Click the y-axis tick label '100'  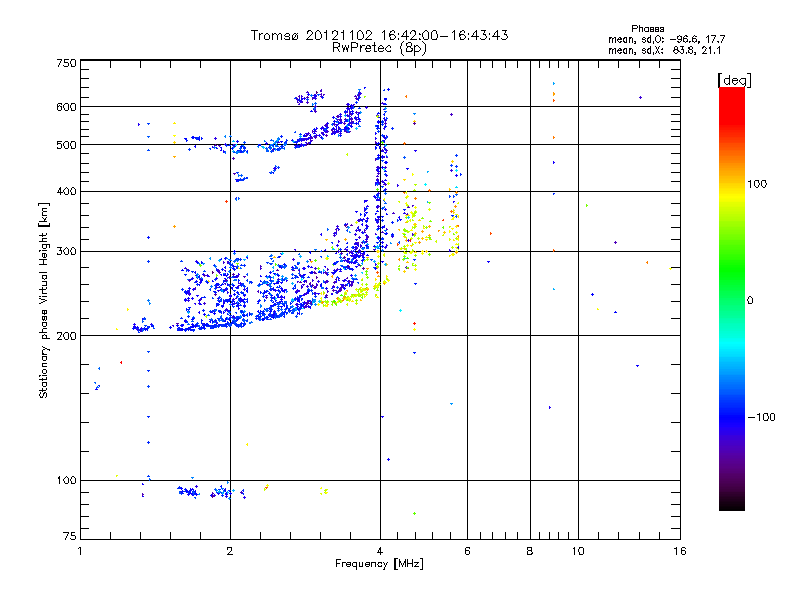pos(66,481)
